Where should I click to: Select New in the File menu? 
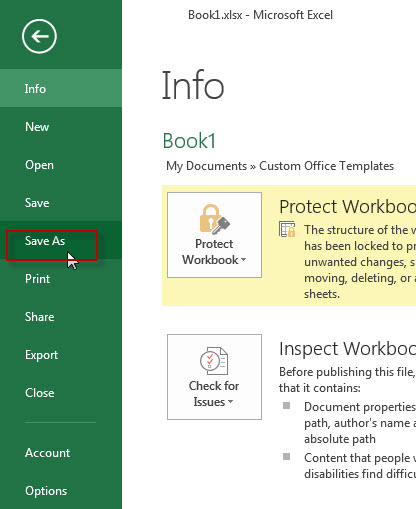[61, 127]
